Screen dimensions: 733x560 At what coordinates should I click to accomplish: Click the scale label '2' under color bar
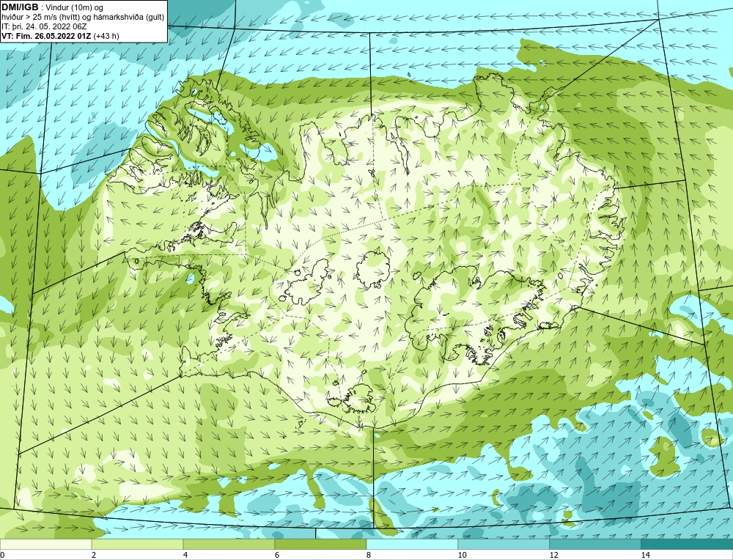point(94,555)
